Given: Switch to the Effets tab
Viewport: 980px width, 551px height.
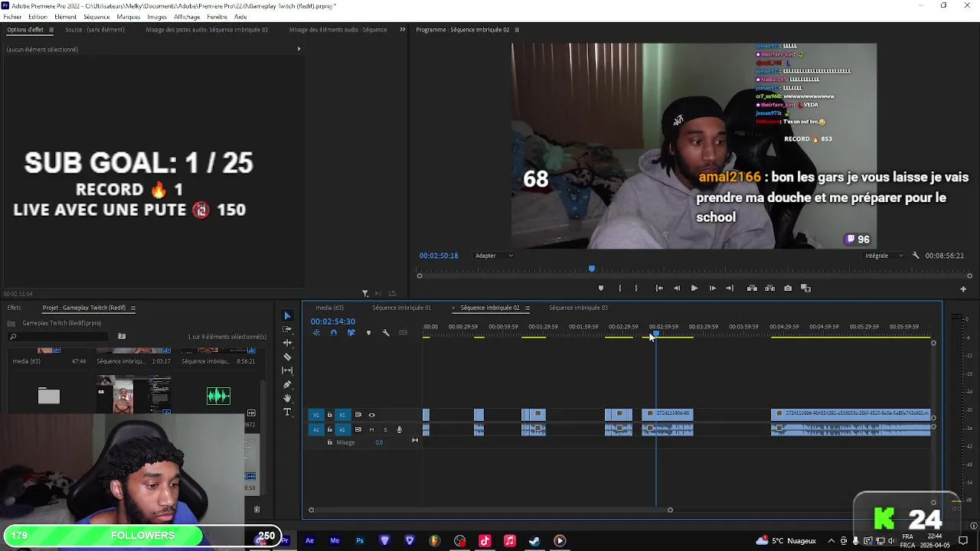Looking at the screenshot, I should [15, 308].
